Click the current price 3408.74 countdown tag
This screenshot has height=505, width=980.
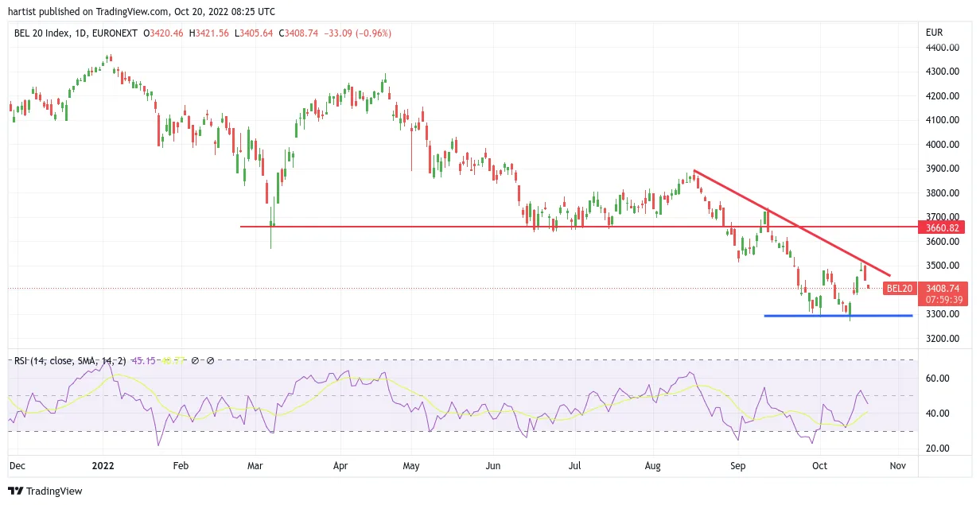pyautogui.click(x=944, y=293)
